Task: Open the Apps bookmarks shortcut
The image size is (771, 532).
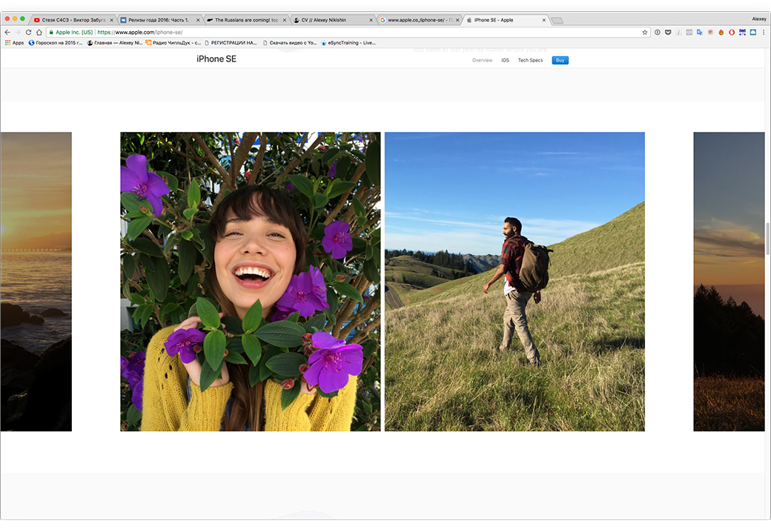Action: click(x=14, y=43)
